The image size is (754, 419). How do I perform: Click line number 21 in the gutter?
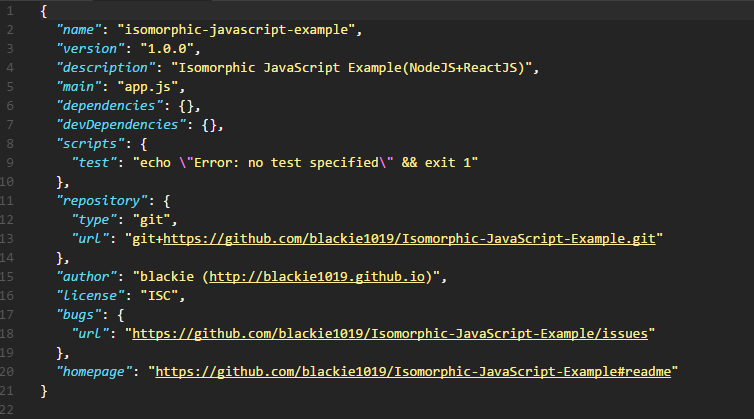8,389
